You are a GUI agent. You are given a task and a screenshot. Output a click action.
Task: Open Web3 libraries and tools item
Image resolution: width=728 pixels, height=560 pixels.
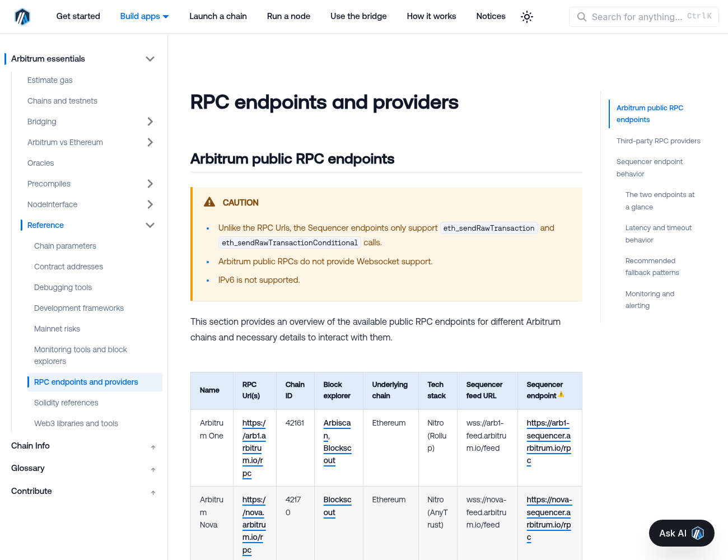(x=76, y=423)
